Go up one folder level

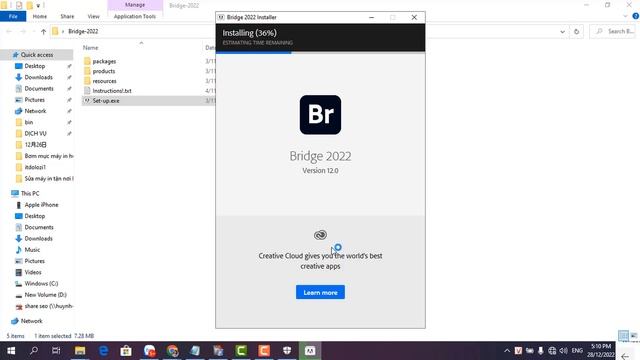click(x=43, y=31)
